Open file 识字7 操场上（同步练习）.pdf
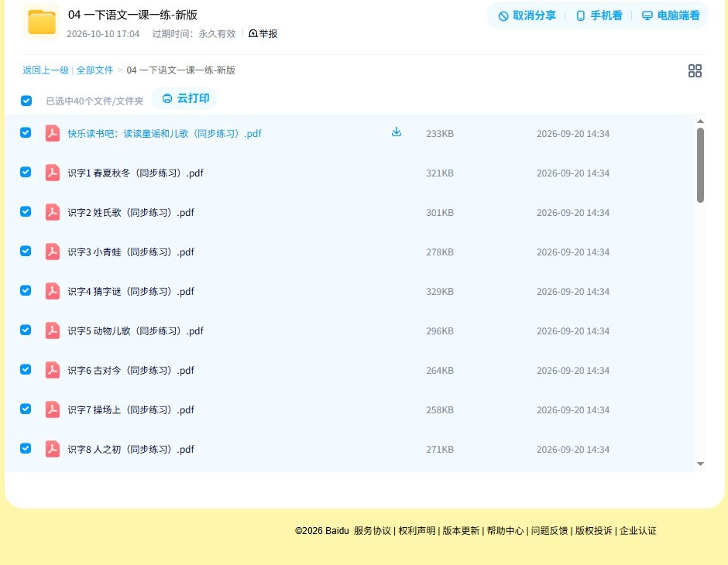The width and height of the screenshot is (728, 565). point(131,409)
